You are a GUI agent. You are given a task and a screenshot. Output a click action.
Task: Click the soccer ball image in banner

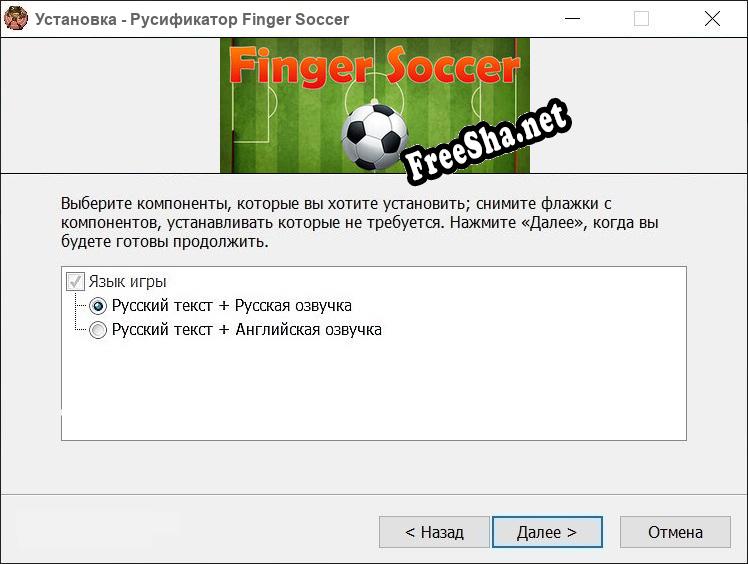(x=374, y=137)
